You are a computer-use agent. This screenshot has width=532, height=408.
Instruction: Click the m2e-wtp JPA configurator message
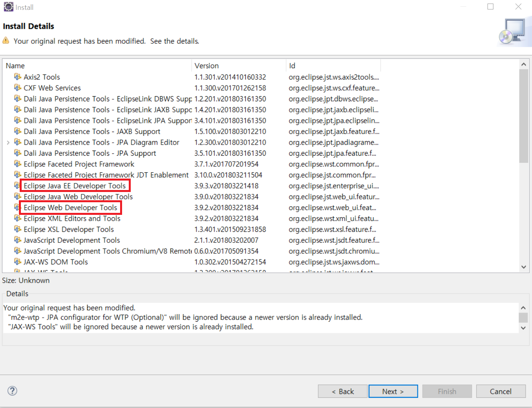click(185, 317)
